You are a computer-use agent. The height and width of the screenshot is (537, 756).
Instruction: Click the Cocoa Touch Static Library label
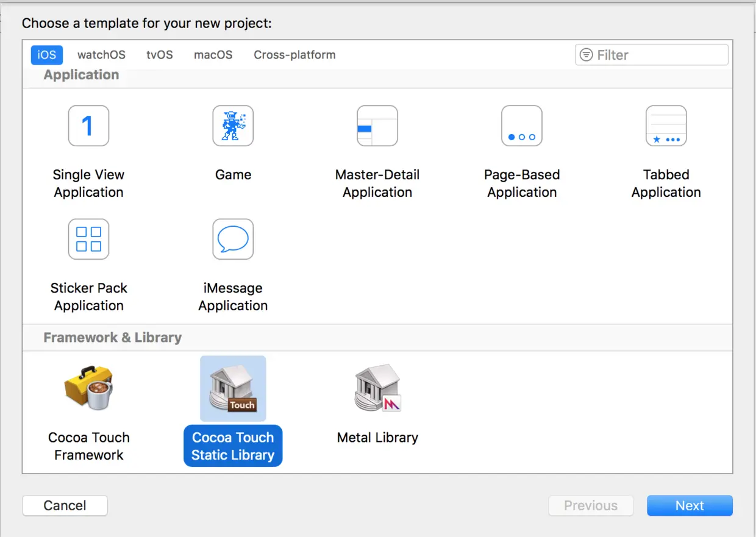pyautogui.click(x=233, y=446)
